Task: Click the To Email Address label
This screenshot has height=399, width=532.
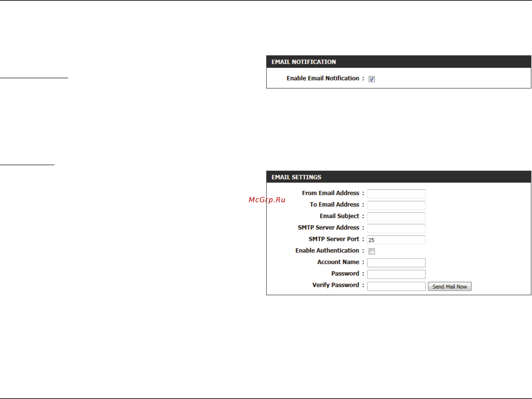Action: click(334, 204)
